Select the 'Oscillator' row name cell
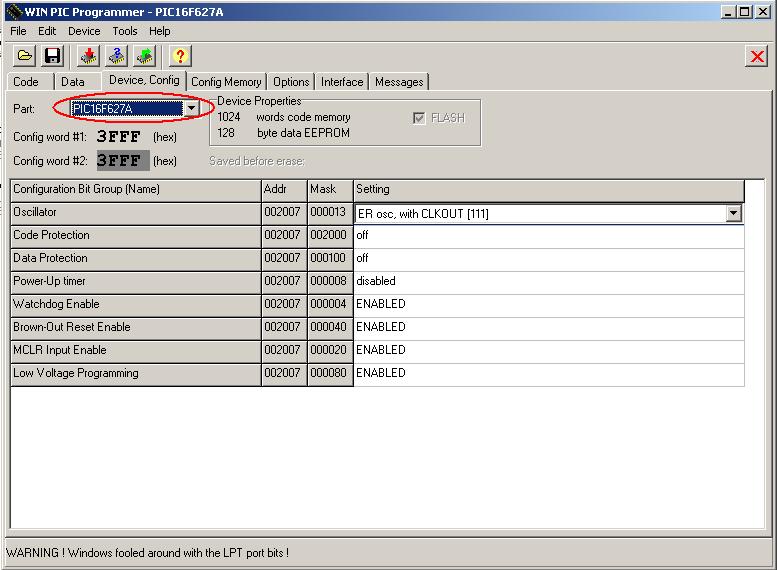 136,214
